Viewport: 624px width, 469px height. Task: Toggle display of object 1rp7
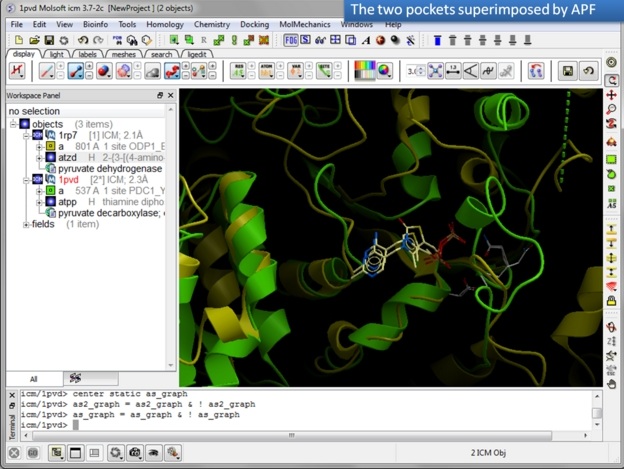37,135
